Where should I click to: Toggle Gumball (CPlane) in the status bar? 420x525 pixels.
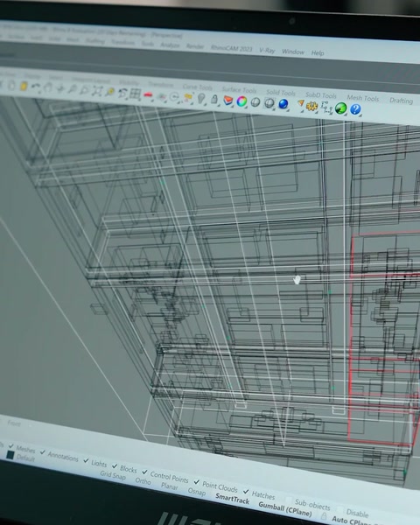point(285,509)
